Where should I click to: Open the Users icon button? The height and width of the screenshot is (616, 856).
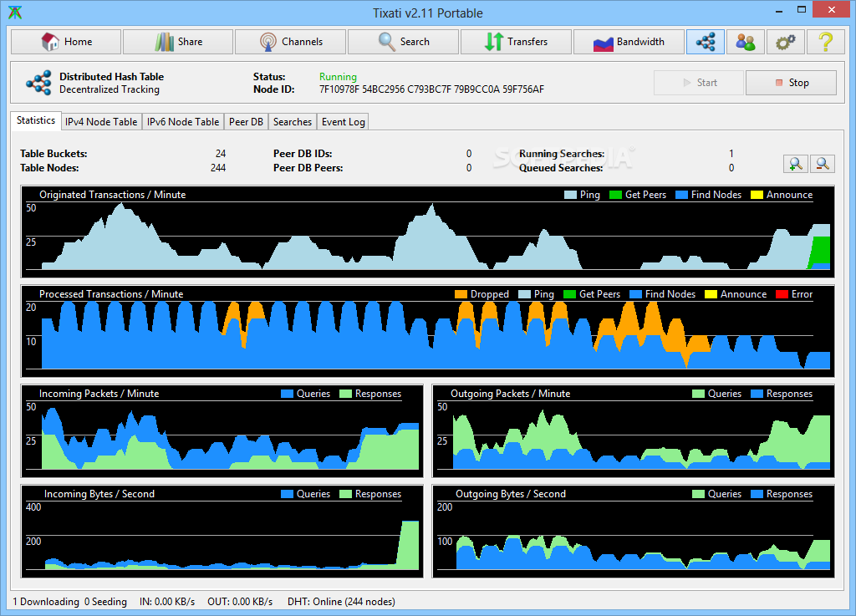click(x=745, y=42)
